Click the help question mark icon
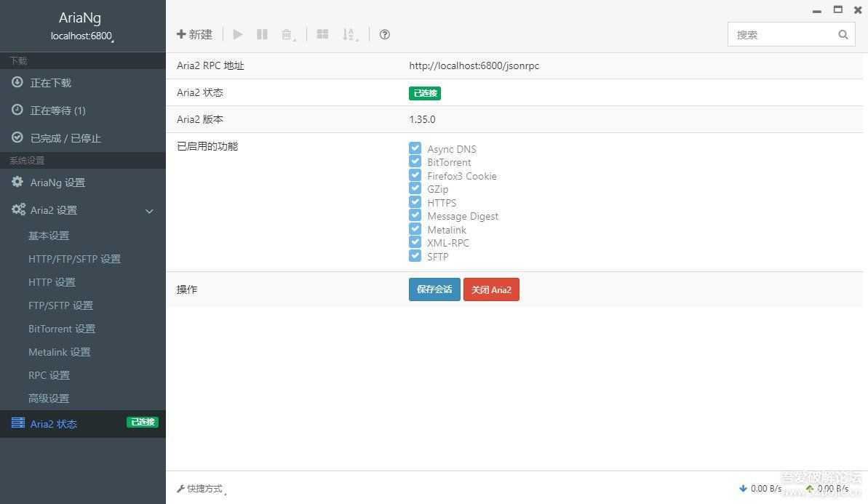 point(385,34)
